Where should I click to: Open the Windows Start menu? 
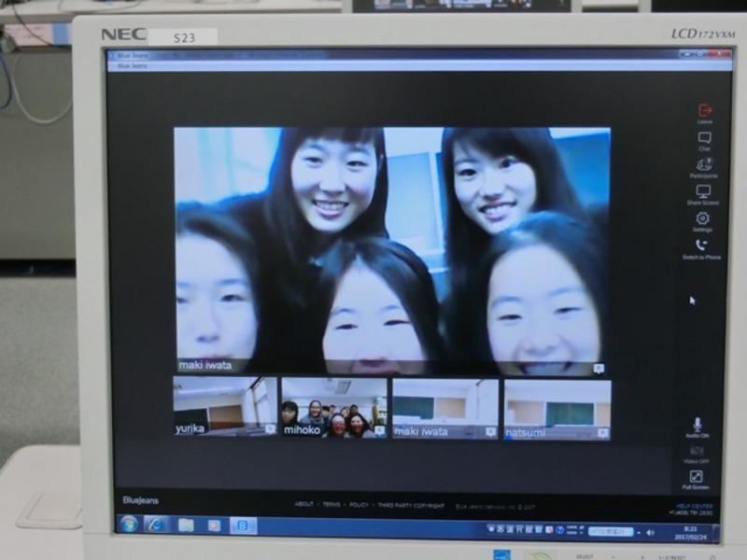(129, 525)
